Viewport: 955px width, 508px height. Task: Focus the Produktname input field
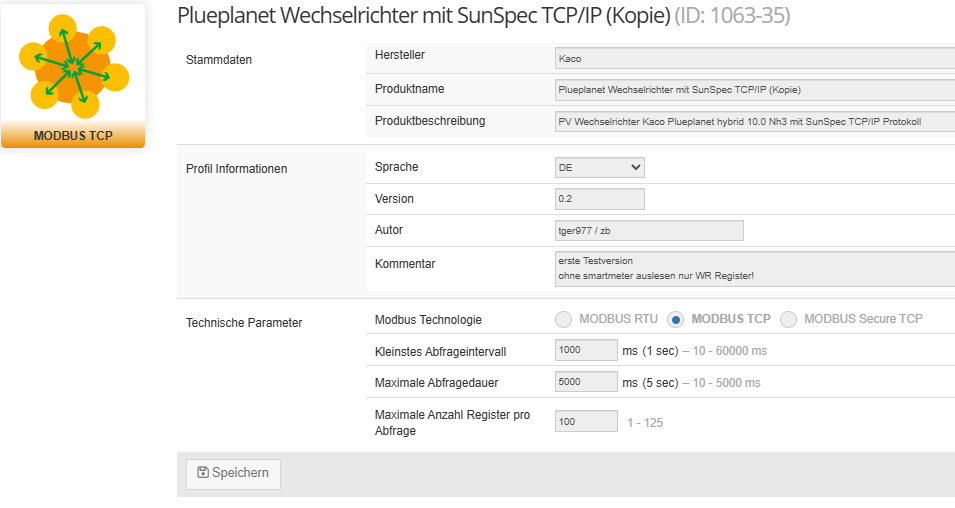coord(755,90)
